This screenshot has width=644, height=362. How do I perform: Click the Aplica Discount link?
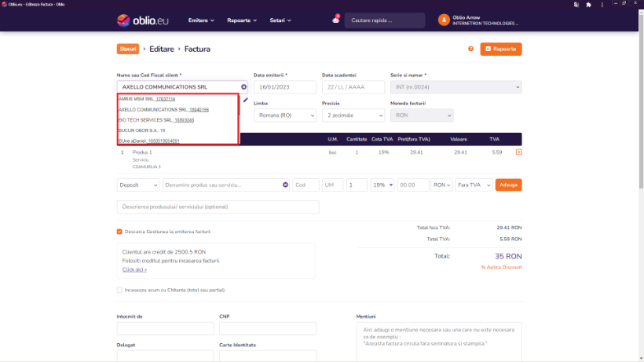[x=501, y=267]
